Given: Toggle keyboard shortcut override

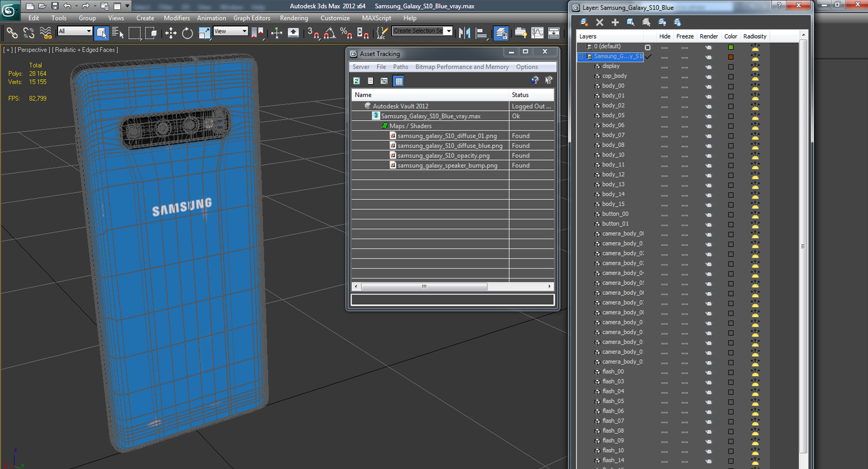Looking at the screenshot, I should coord(293,33).
